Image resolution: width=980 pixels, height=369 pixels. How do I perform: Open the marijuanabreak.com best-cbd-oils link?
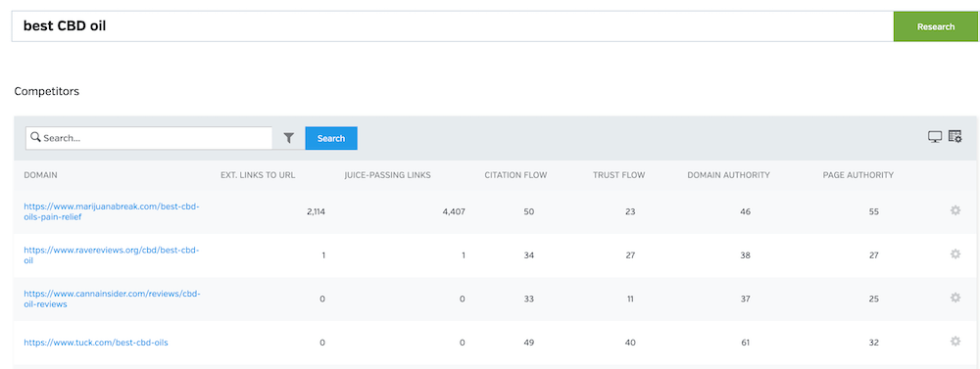pos(112,211)
